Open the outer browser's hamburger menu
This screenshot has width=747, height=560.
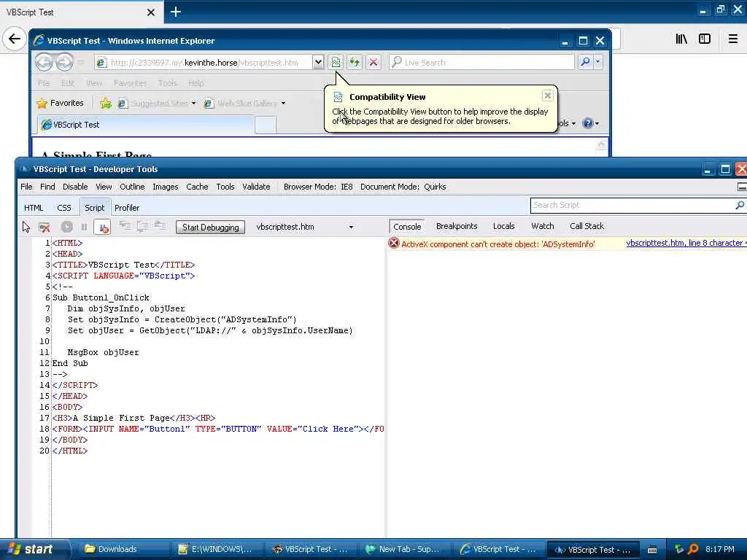733,39
